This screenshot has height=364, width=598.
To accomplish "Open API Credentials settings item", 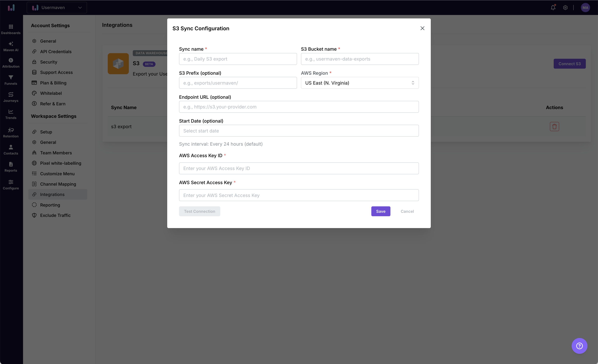I will coord(56,51).
